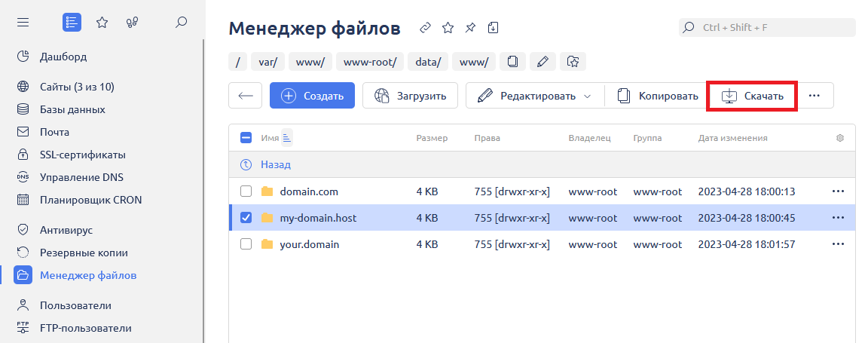Open the hamburger menu in the sidebar

(23, 23)
